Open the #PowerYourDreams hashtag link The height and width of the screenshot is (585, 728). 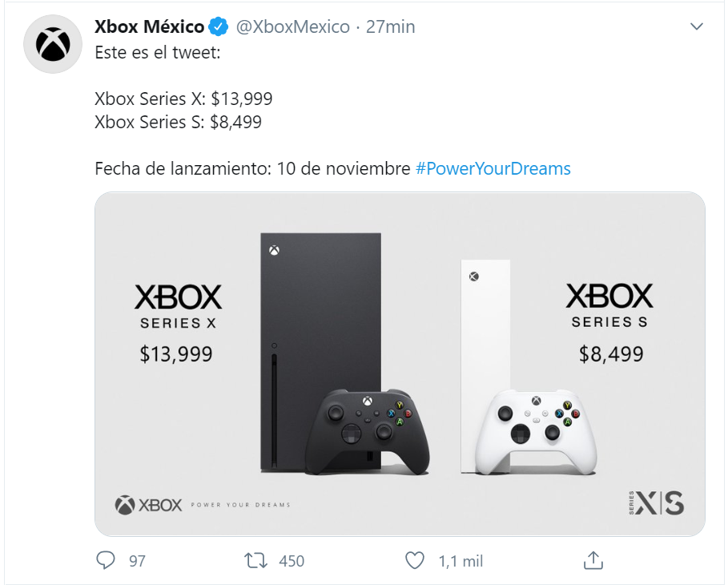pos(493,169)
